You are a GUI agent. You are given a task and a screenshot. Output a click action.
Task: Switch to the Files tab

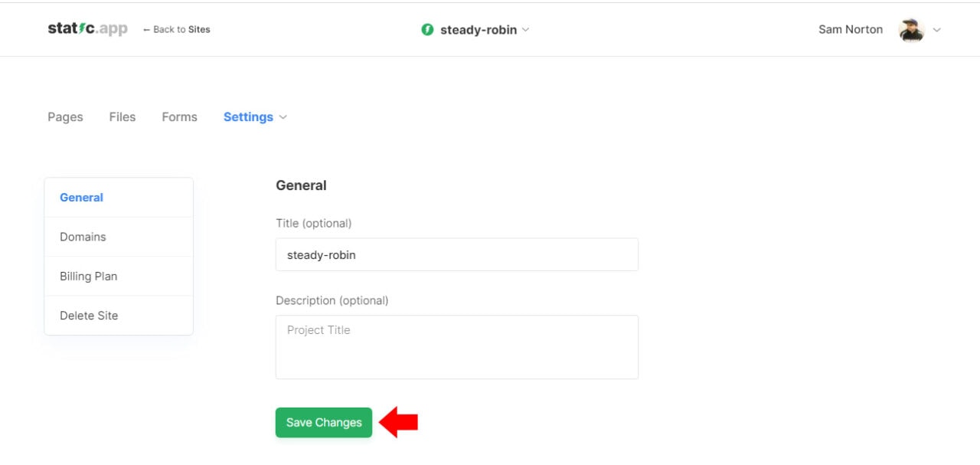122,116
